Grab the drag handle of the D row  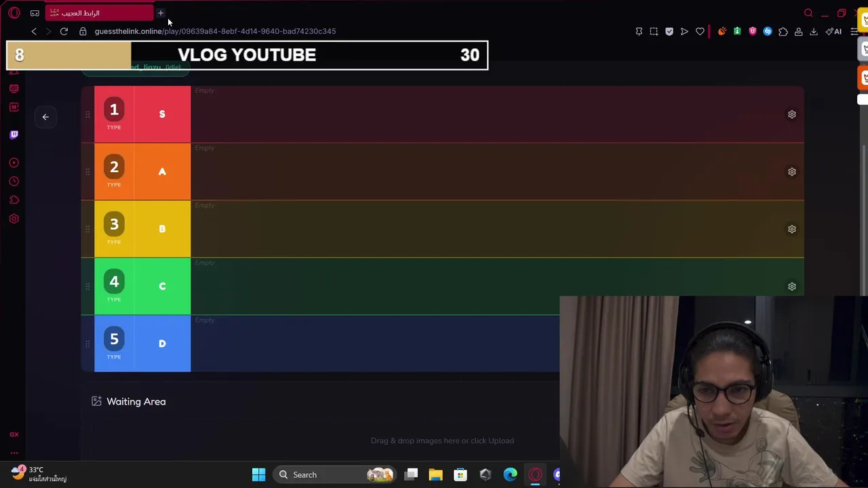pyautogui.click(x=87, y=344)
